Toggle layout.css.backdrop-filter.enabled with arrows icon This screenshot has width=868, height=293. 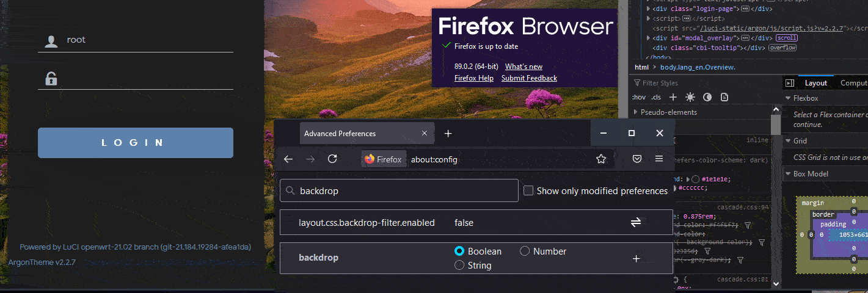(x=636, y=223)
